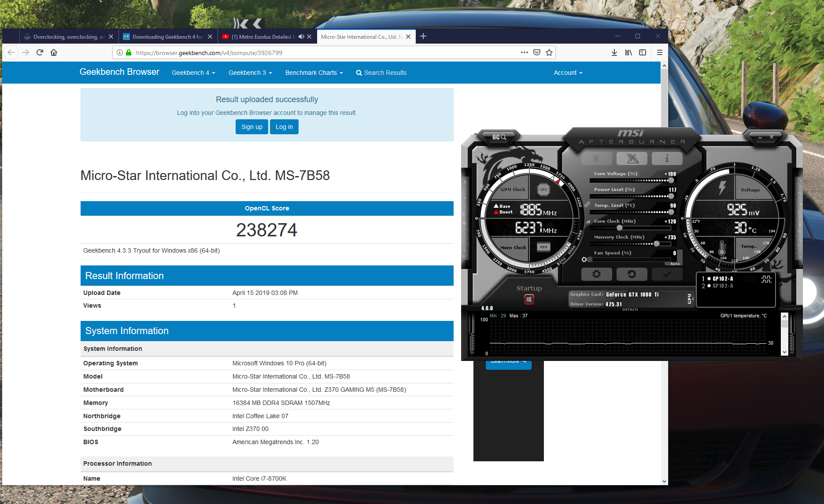Click the GPU side tab arrow
This screenshot has height=504, width=824.
[690, 299]
